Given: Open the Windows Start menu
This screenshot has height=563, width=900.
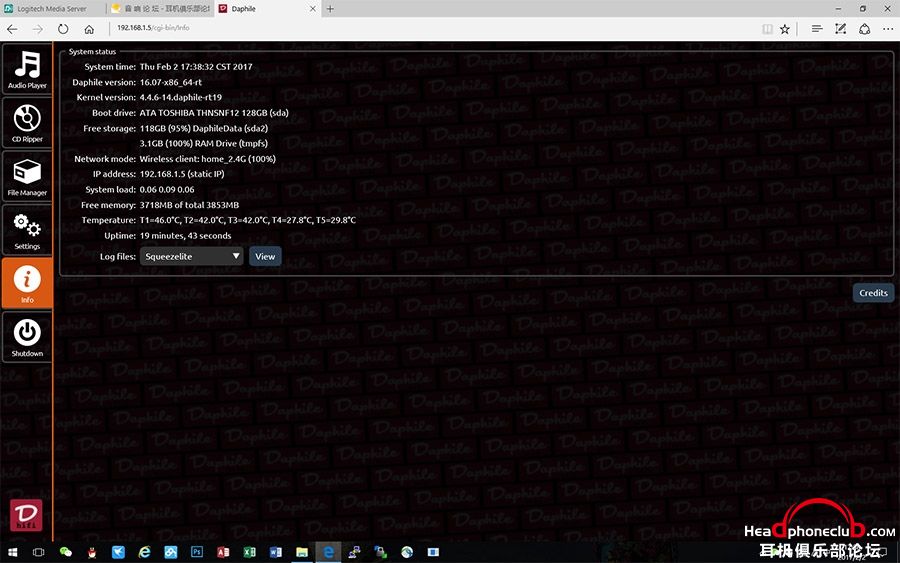Looking at the screenshot, I should point(12,552).
